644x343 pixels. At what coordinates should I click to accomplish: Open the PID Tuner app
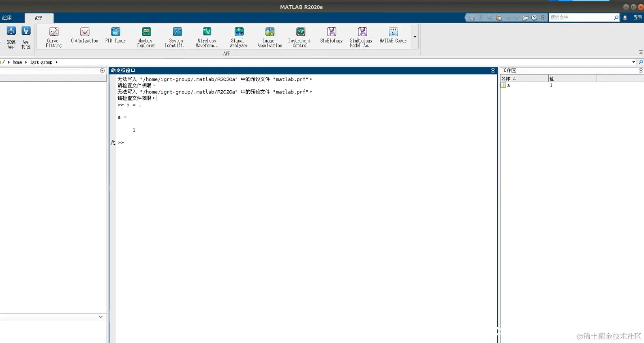coord(116,35)
